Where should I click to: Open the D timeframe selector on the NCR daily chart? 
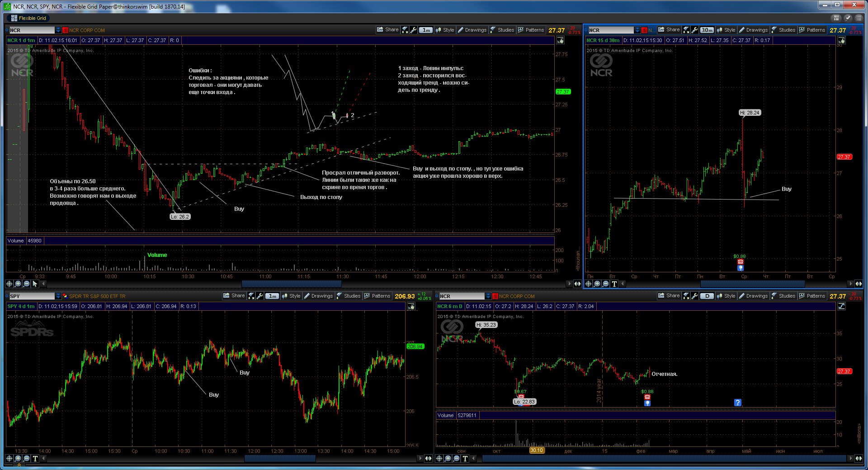click(x=707, y=296)
